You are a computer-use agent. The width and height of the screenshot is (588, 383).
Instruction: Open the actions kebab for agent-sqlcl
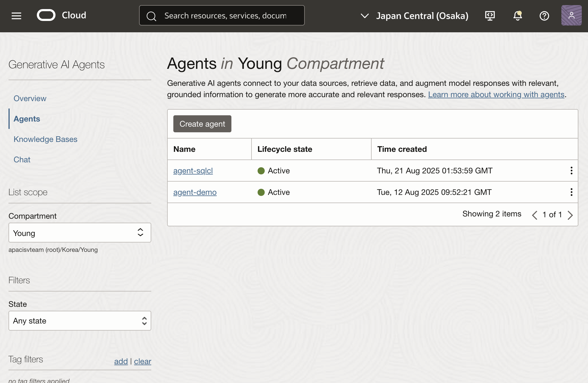[571, 171]
